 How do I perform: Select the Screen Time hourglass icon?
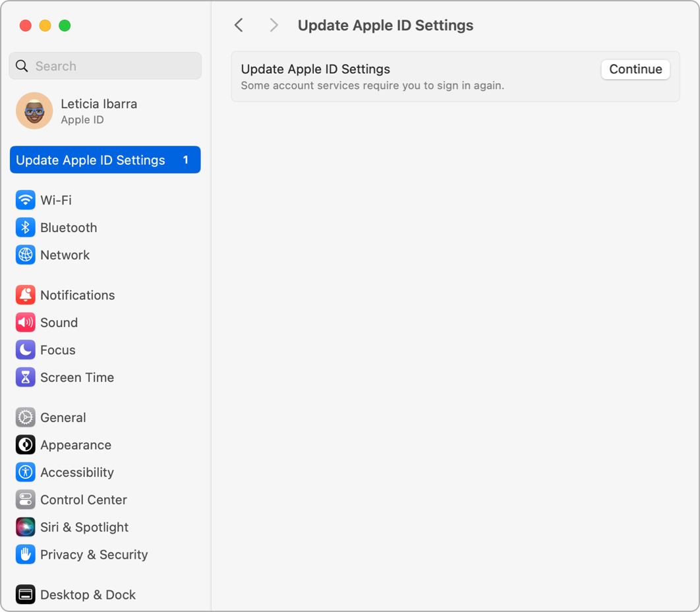[x=26, y=378]
